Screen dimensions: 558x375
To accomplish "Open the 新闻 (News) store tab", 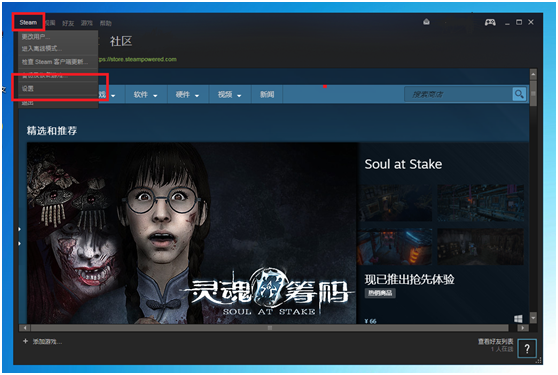I will (x=267, y=95).
